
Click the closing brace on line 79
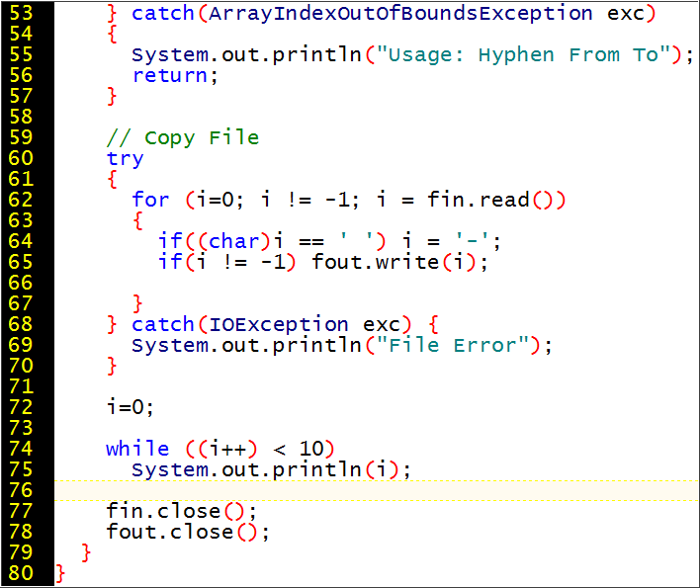[x=86, y=553]
